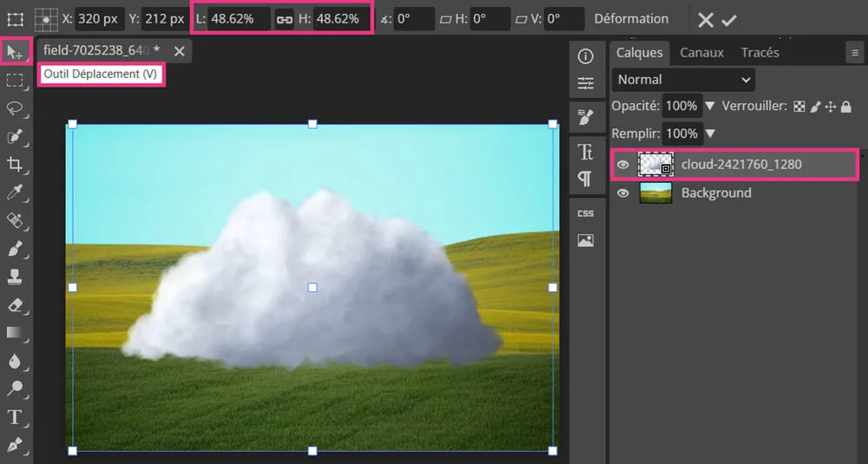This screenshot has width=868, height=464.
Task: Confirm the transform with the checkmark
Action: (x=729, y=20)
